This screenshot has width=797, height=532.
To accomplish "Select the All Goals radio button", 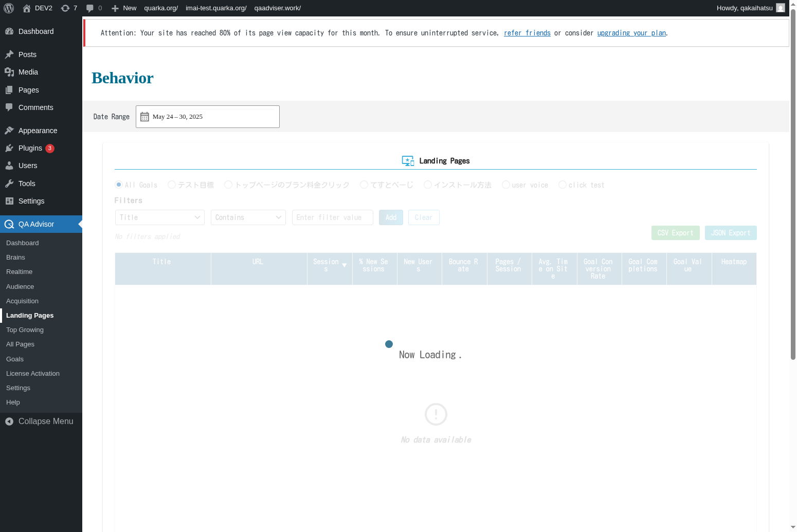I will pyautogui.click(x=119, y=185).
